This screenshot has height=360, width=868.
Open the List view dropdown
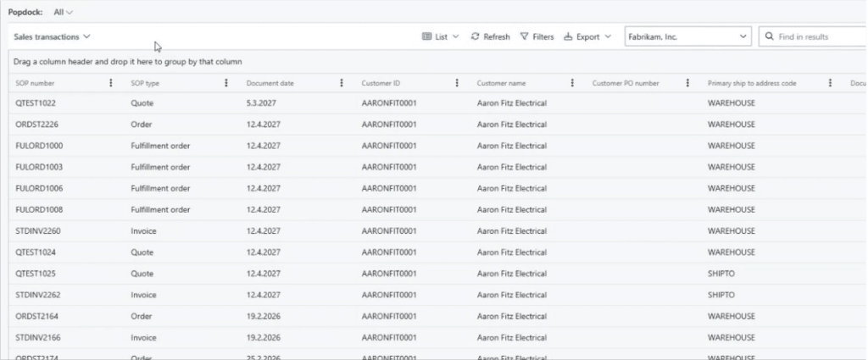tap(441, 36)
